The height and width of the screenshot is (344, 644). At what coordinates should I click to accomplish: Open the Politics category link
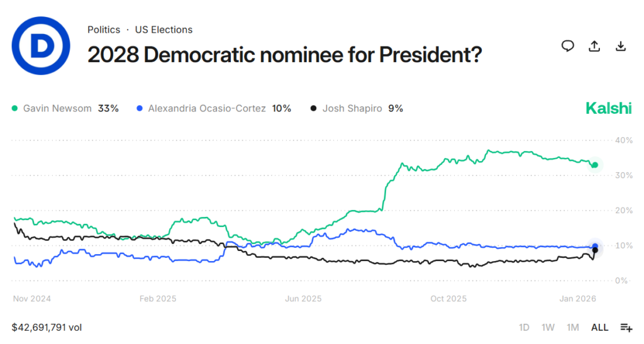click(x=104, y=30)
